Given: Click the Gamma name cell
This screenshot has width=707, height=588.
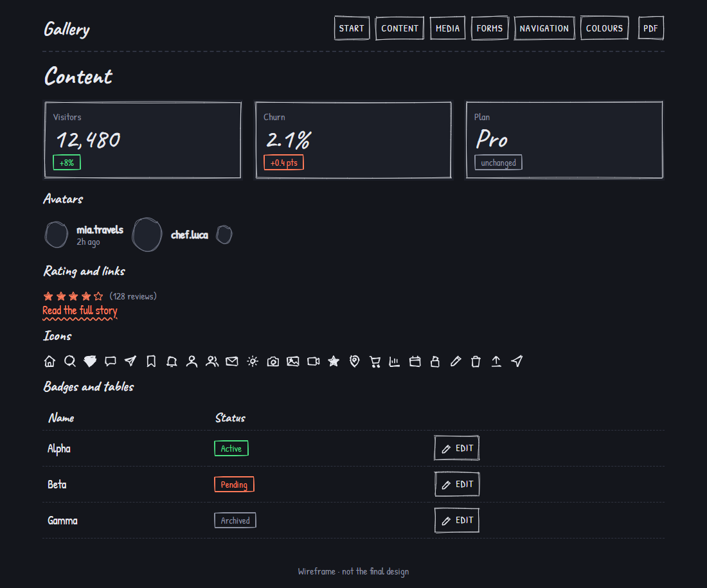Looking at the screenshot, I should 62,521.
